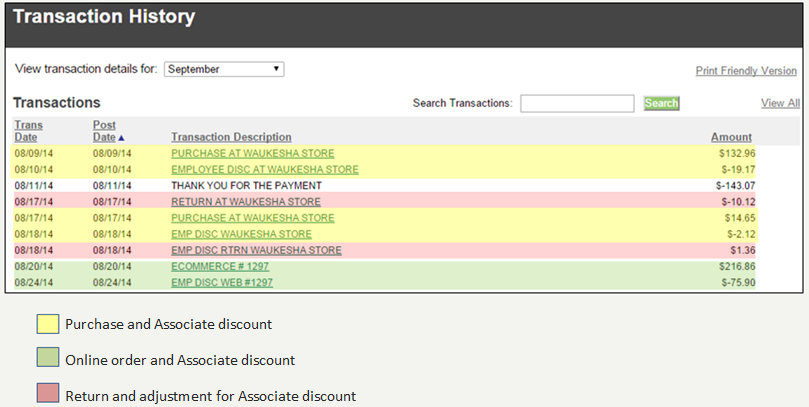Click THANK YOU FOR THE PAYMENT text
Viewport: 809px width, 407px height.
tap(247, 186)
